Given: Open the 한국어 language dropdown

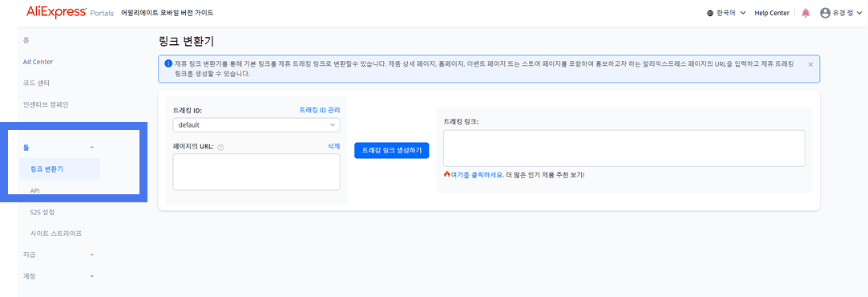Looking at the screenshot, I should [x=726, y=13].
